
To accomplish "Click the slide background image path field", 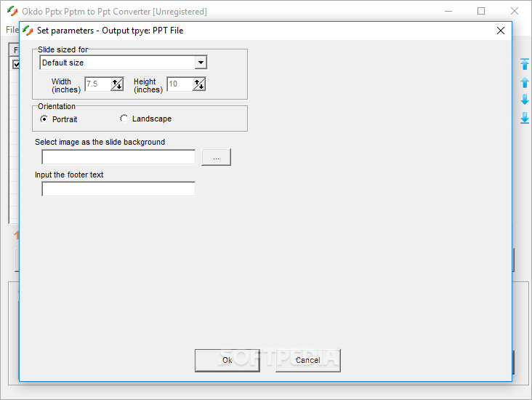I will pos(118,157).
